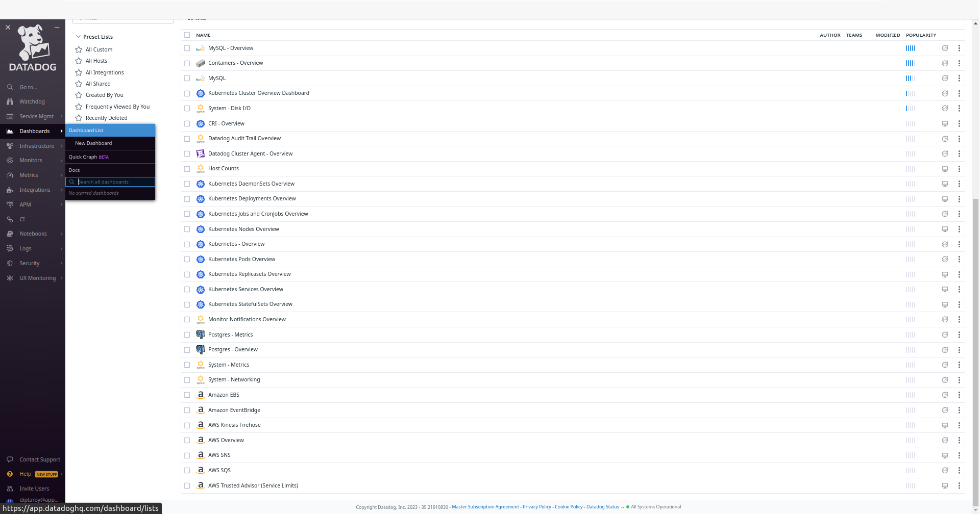Check the box next to MySQL - Overview
The width and height of the screenshot is (980, 514).
(x=187, y=48)
